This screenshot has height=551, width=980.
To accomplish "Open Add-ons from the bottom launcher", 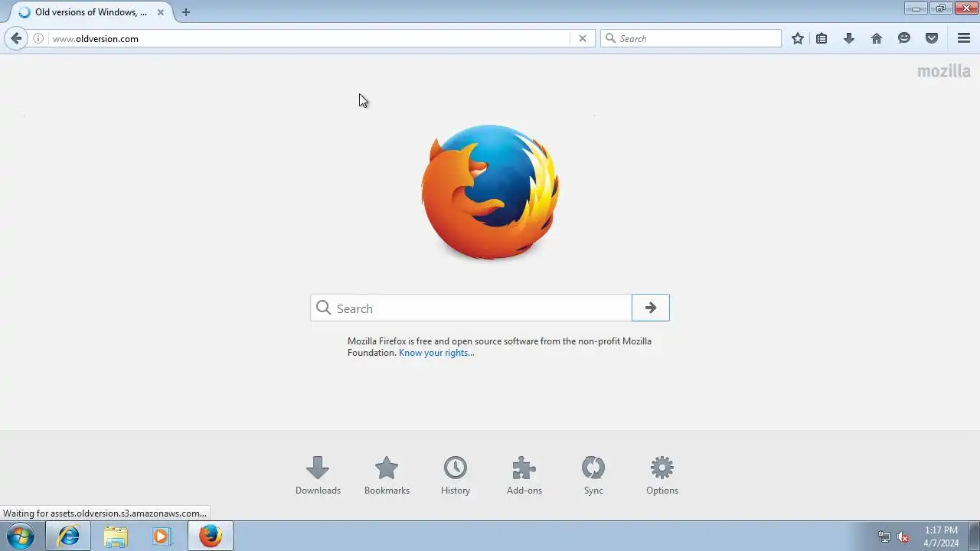I will coord(524,475).
